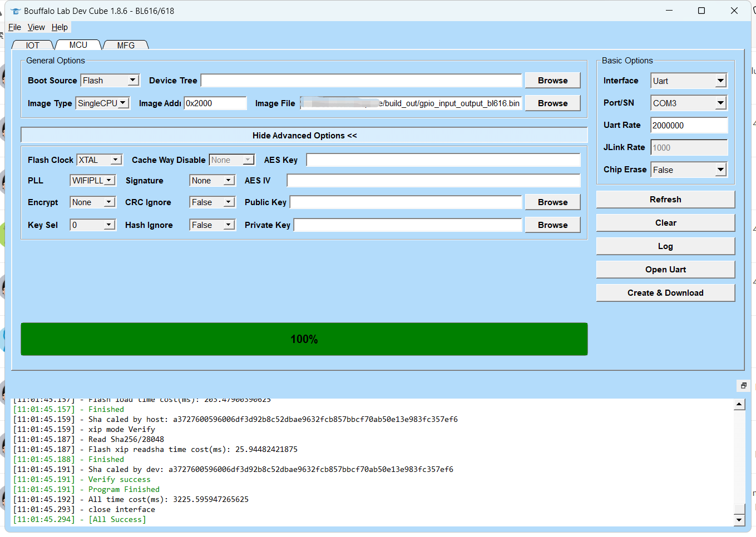
Task: Browse for a Public Key file
Action: pos(552,202)
